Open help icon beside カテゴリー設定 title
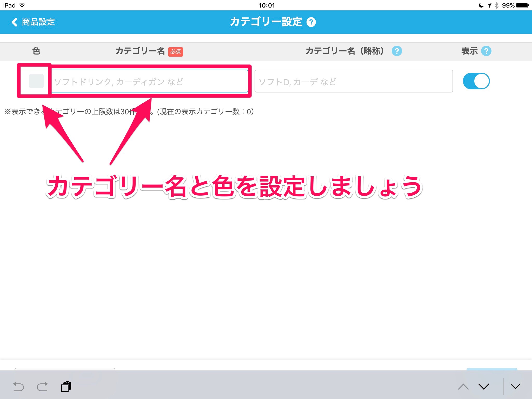 click(x=311, y=22)
